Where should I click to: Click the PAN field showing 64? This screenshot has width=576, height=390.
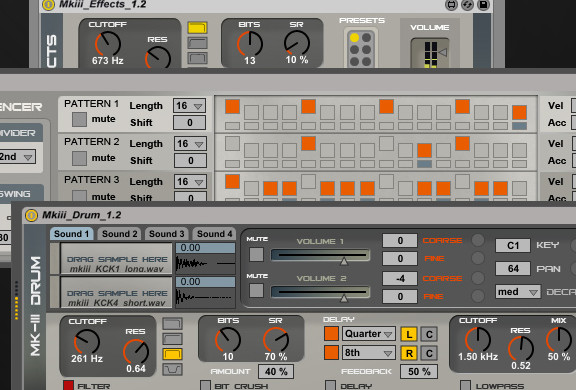pyautogui.click(x=513, y=269)
